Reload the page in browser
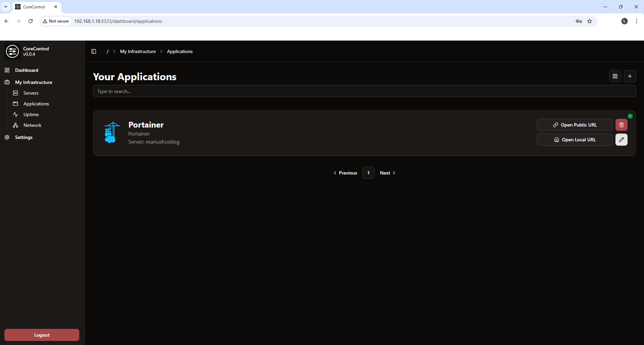 click(31, 21)
